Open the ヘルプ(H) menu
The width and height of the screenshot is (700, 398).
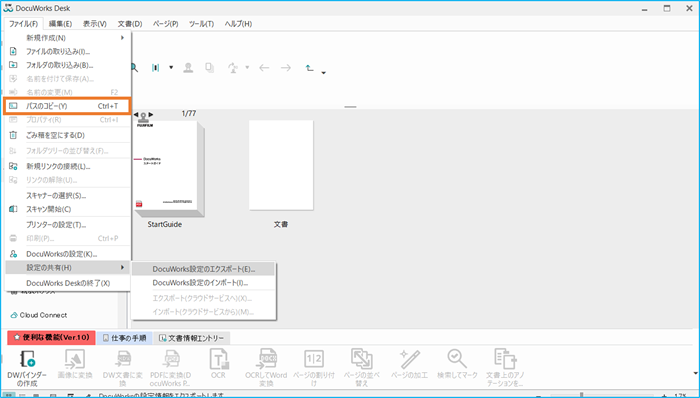coord(238,24)
